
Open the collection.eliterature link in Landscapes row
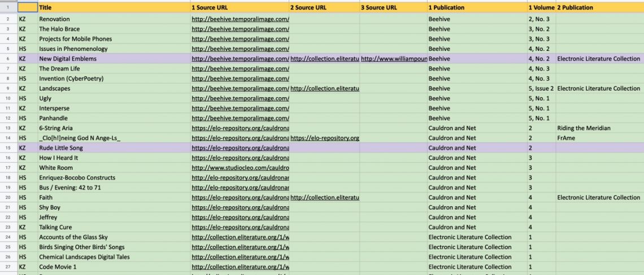[324, 88]
